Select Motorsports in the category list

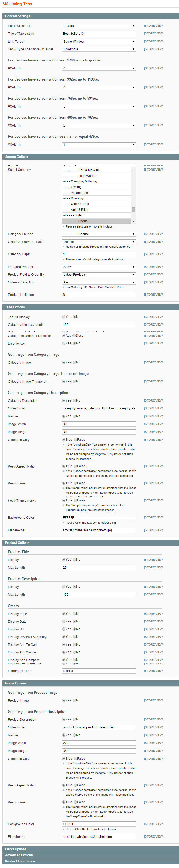[x=97, y=193]
